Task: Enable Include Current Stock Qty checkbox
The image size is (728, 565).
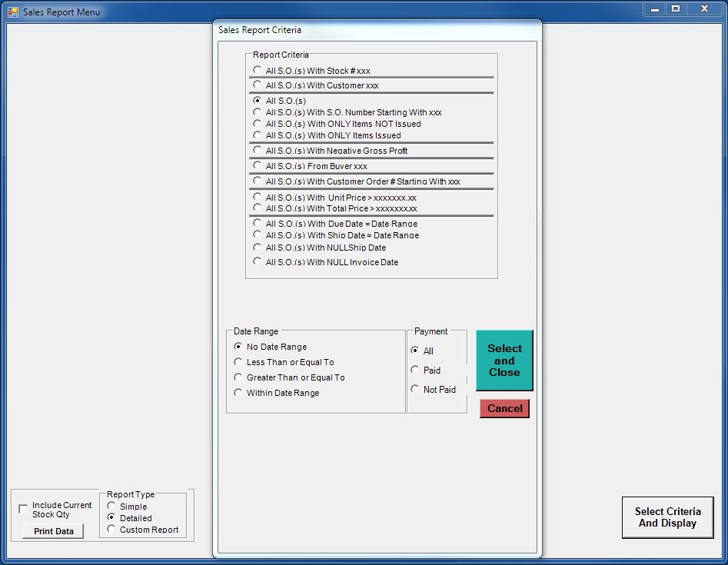Action: click(x=23, y=510)
